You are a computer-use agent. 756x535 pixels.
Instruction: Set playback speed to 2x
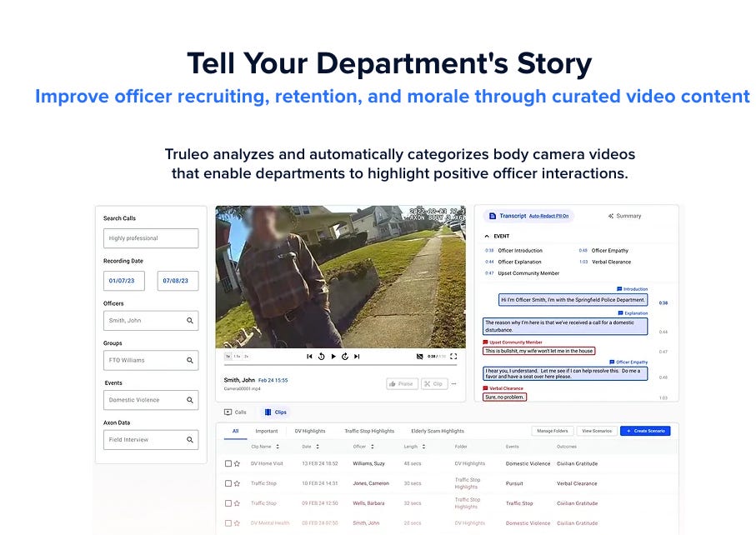tap(246, 357)
